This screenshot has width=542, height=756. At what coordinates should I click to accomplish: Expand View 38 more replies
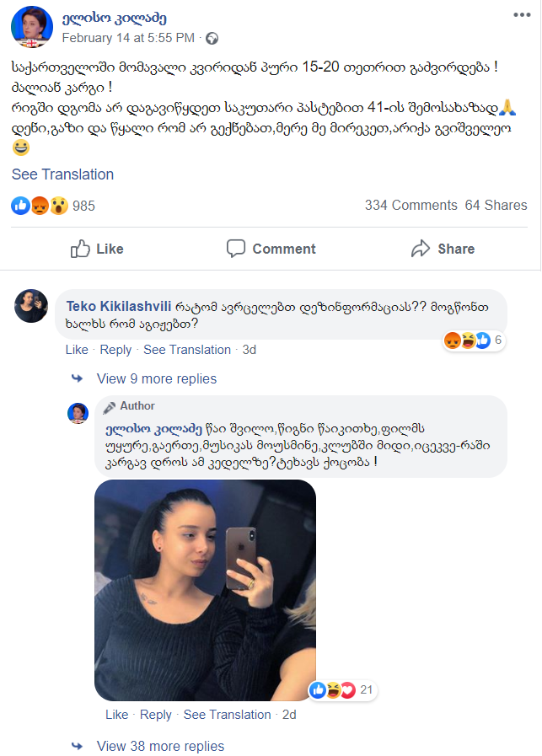point(160,746)
